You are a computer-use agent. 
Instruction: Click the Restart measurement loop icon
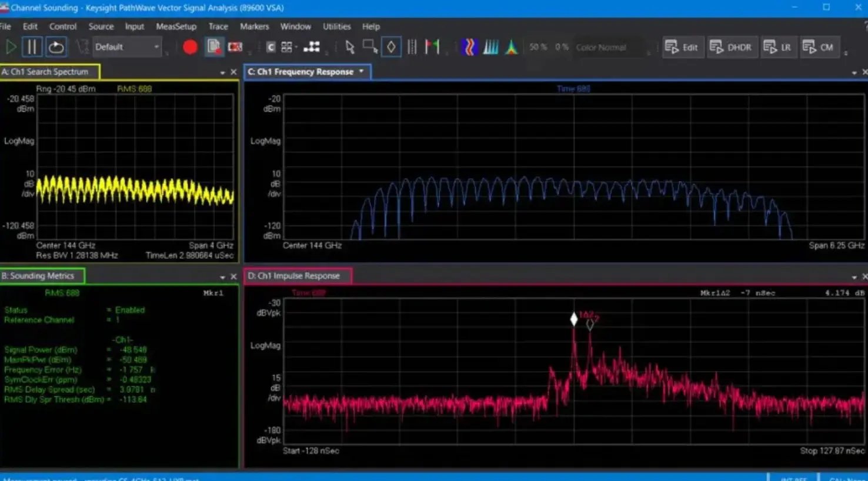click(x=56, y=47)
